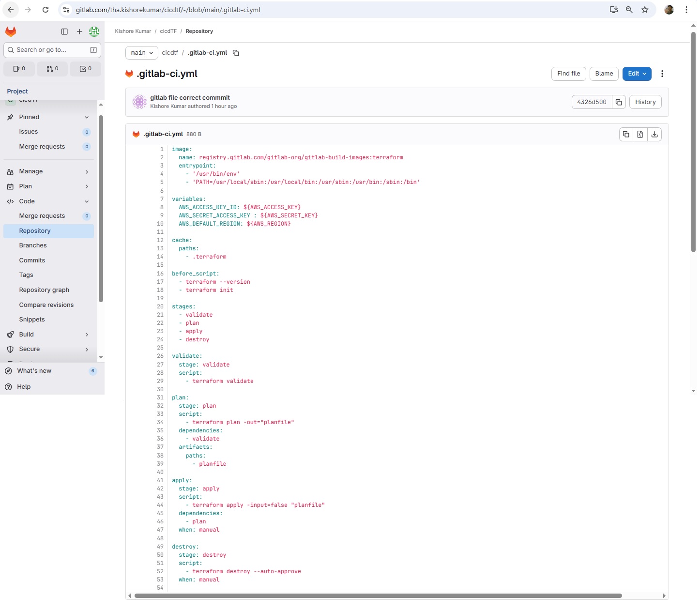Click the horizontal scrollbar under the code
700x611 pixels.
click(x=378, y=596)
